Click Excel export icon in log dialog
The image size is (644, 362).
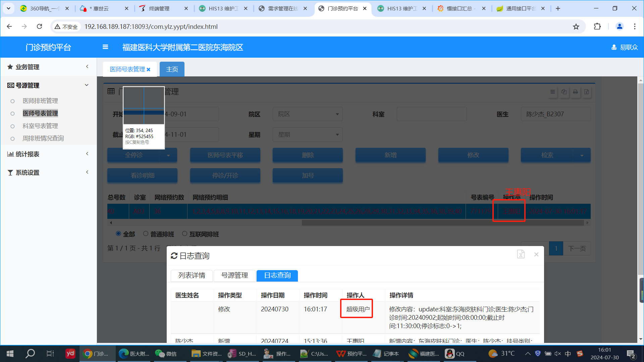(521, 254)
